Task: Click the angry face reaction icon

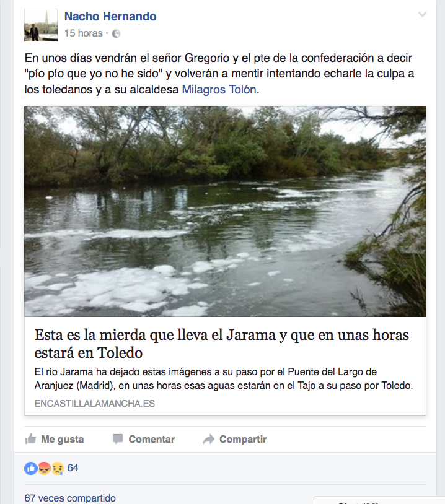Action: coord(45,468)
